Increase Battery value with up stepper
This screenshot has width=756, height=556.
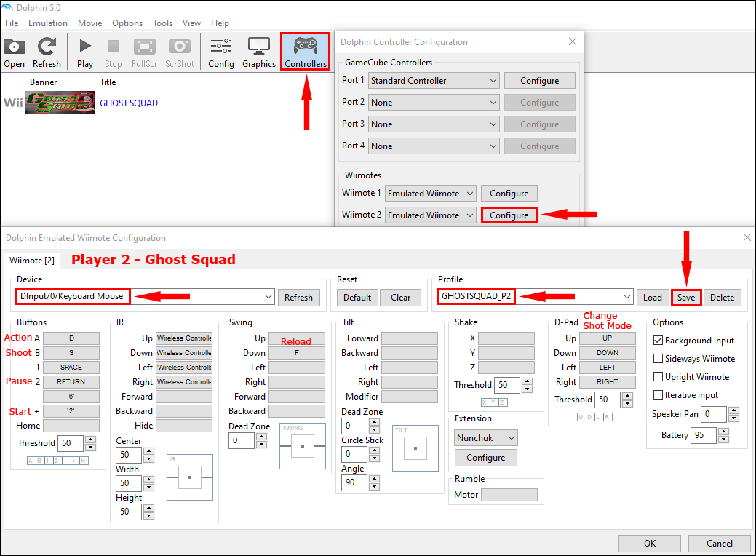pos(724,432)
